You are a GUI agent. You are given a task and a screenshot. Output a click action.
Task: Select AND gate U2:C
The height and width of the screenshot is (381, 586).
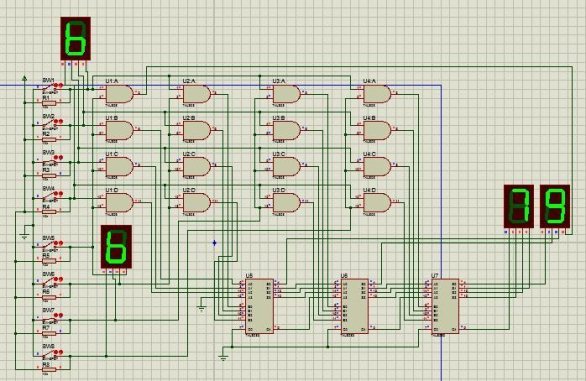tap(197, 166)
